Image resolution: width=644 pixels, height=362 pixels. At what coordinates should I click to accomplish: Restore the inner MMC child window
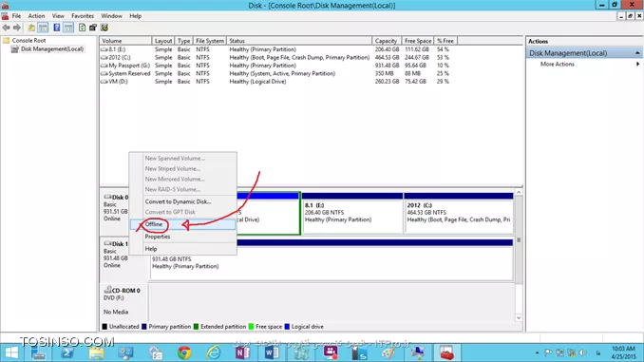click(630, 16)
